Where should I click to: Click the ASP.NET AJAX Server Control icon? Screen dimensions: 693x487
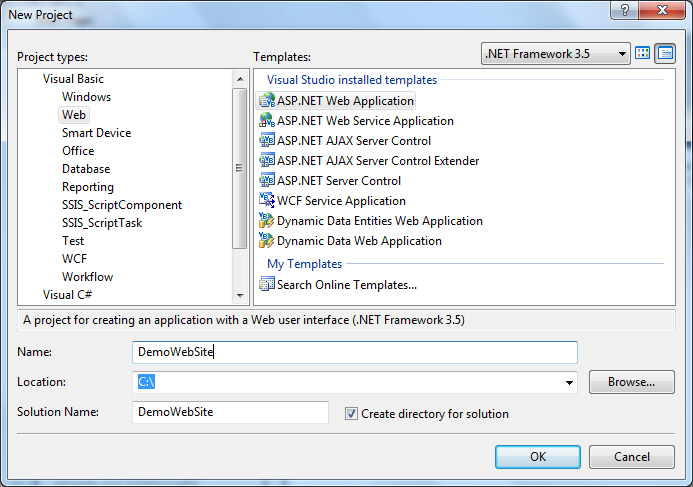pyautogui.click(x=267, y=141)
